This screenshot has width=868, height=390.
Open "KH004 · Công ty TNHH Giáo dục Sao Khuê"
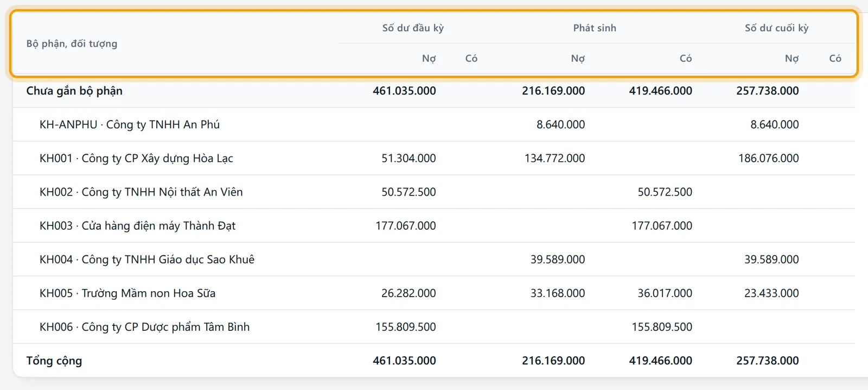pos(147,259)
